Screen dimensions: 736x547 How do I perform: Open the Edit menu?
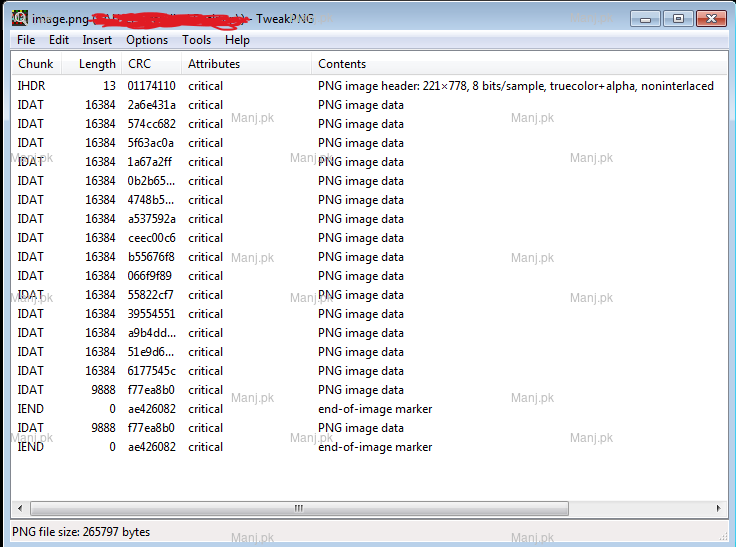59,40
